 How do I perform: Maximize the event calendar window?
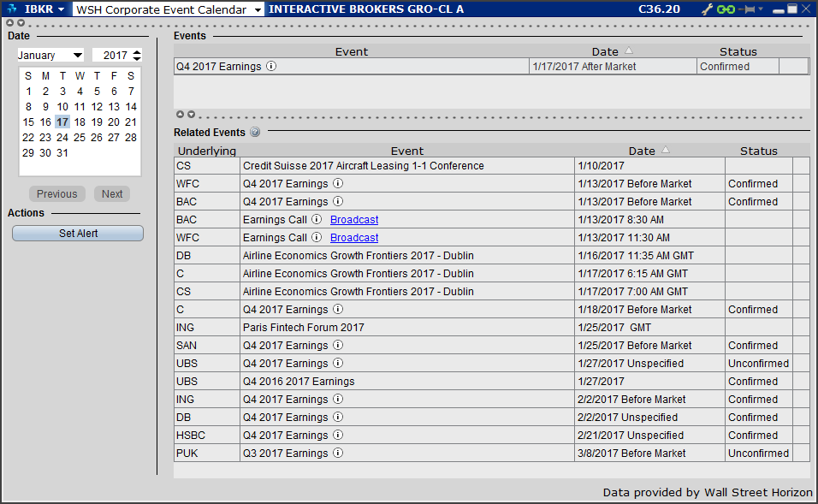792,9
